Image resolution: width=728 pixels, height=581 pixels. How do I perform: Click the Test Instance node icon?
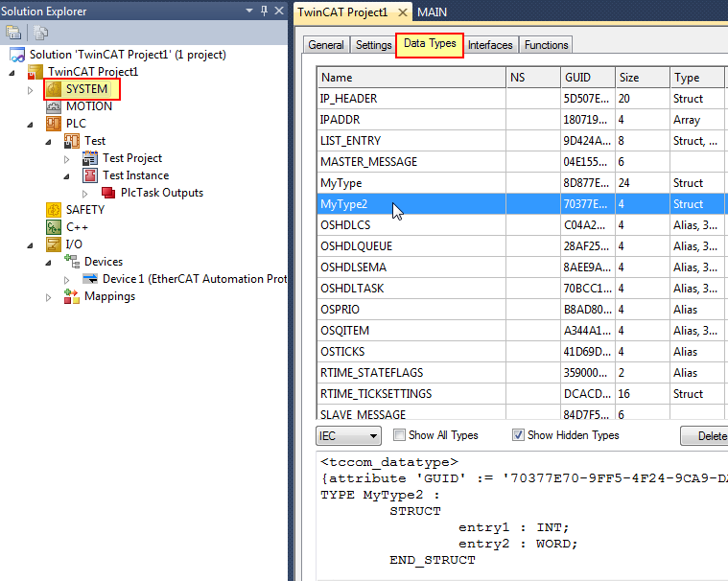pyautogui.click(x=89, y=175)
